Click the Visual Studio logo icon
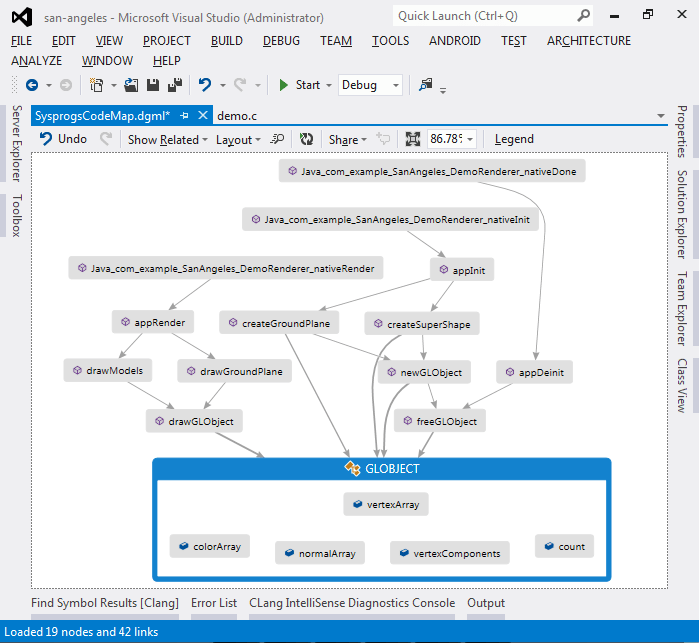699x643 pixels. click(22, 17)
